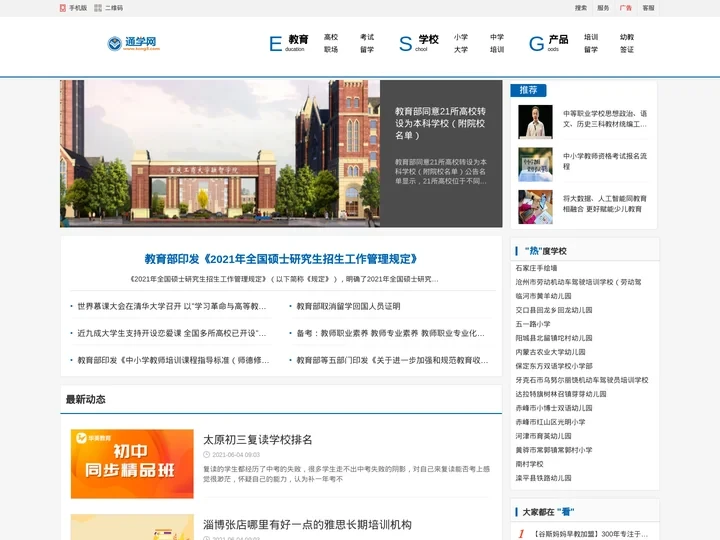Open headline 教育部印发《2021年全国硕士研究生招生工作管理规定》
Screen dimensions: 720x540
[x=281, y=259]
